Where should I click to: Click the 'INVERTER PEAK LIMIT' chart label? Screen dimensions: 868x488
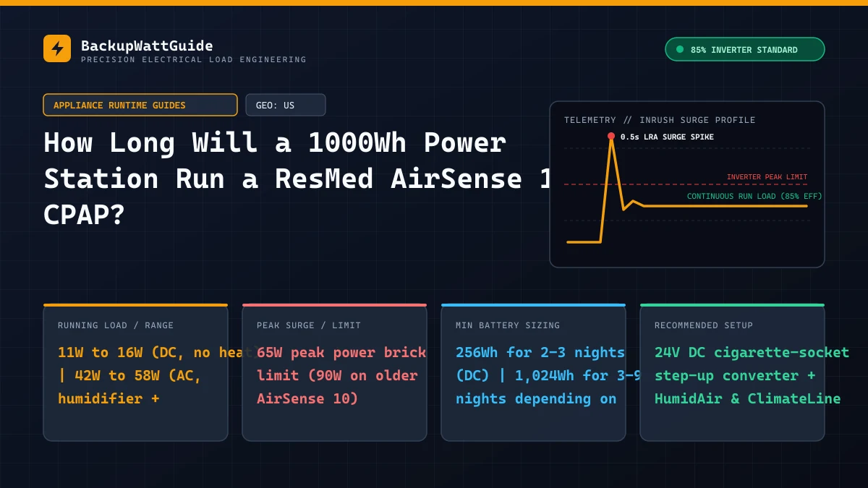[x=767, y=177]
